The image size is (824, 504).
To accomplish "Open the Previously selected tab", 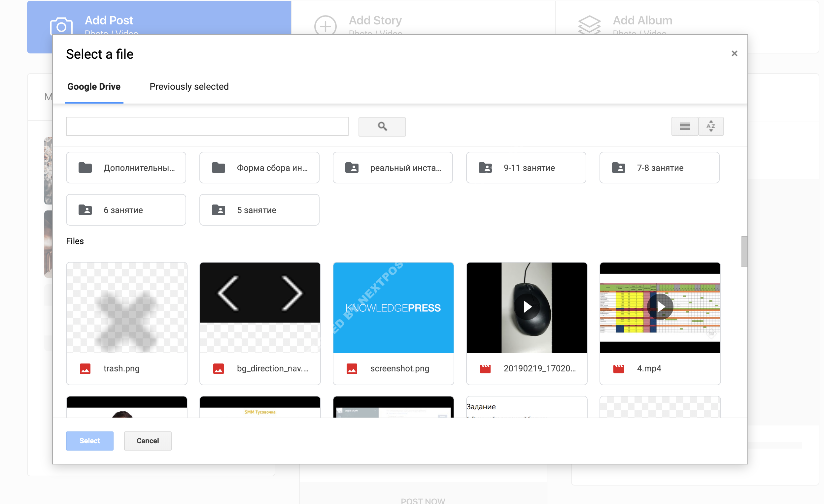I will [x=189, y=86].
